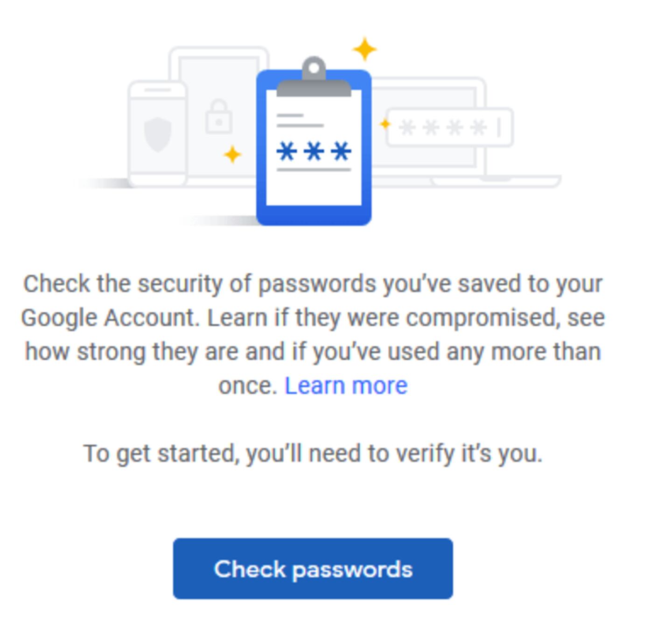This screenshot has width=672, height=623.
Task: Click the gray metal clip atop the clipboard
Action: [x=314, y=80]
